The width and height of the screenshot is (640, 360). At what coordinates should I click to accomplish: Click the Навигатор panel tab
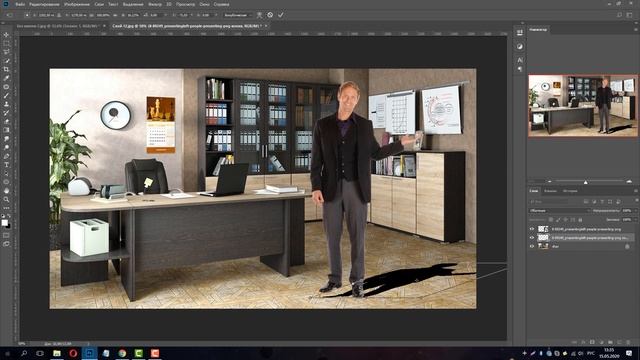coord(538,29)
